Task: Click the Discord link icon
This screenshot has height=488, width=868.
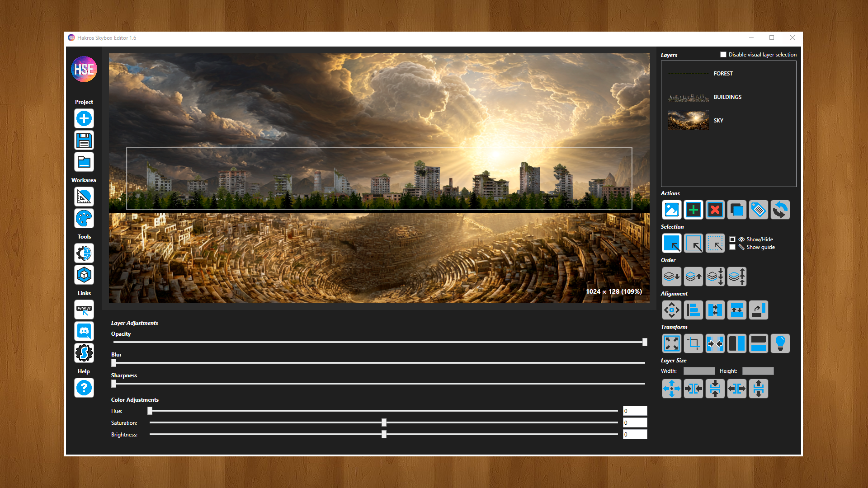Action: pyautogui.click(x=84, y=331)
